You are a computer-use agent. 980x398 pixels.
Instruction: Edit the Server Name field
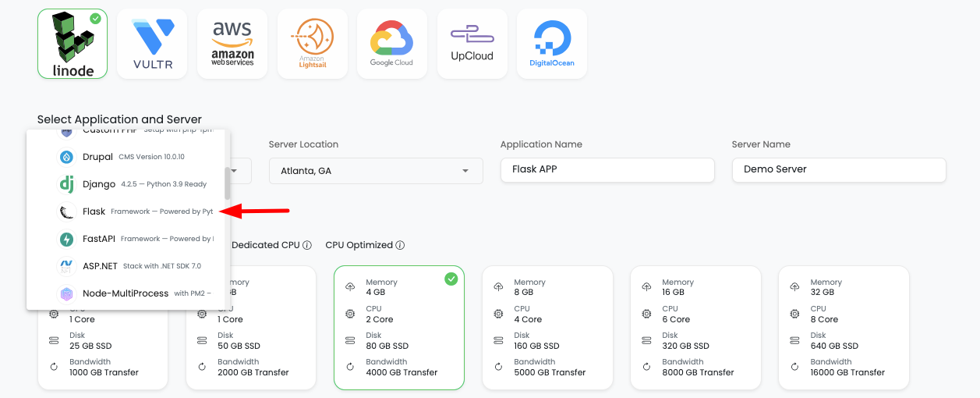839,170
